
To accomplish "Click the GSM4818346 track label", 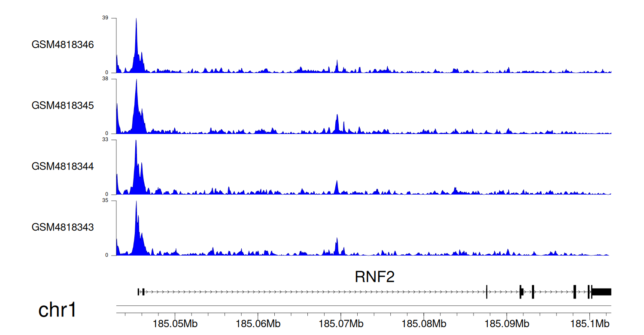I will pos(63,45).
